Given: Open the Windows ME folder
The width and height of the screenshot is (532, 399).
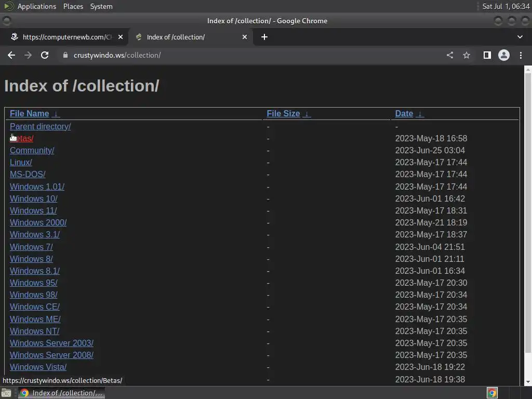Looking at the screenshot, I should [35, 320].
